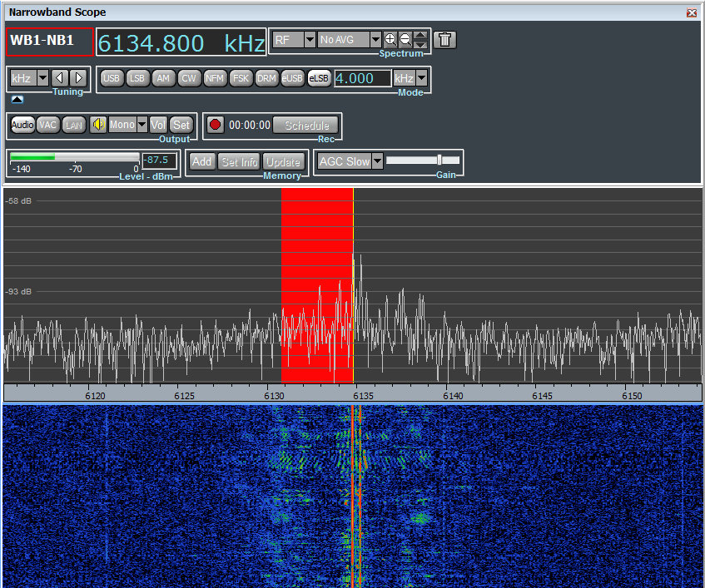Viewport: 705px width, 588px height.
Task: Click the Set Info memory button
Action: tap(239, 161)
